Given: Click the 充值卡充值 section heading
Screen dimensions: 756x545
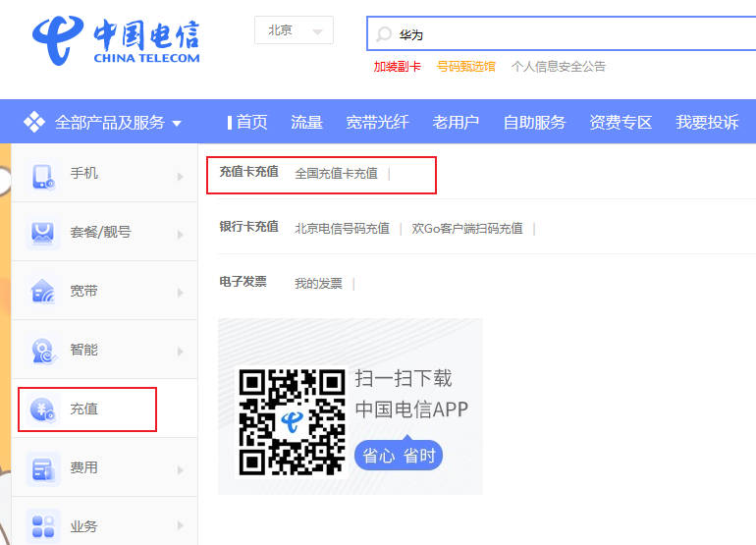Looking at the screenshot, I should pos(248,172).
